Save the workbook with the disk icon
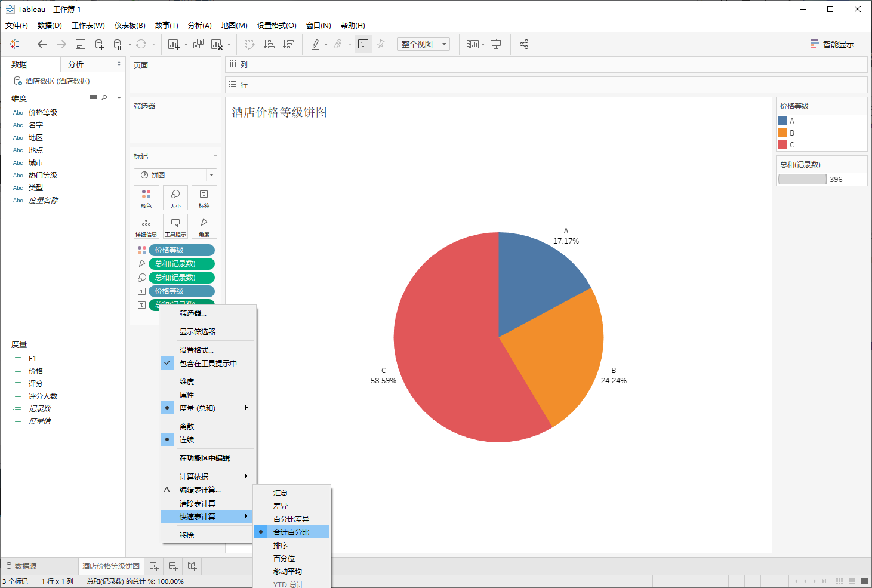The image size is (872, 588). [81, 44]
